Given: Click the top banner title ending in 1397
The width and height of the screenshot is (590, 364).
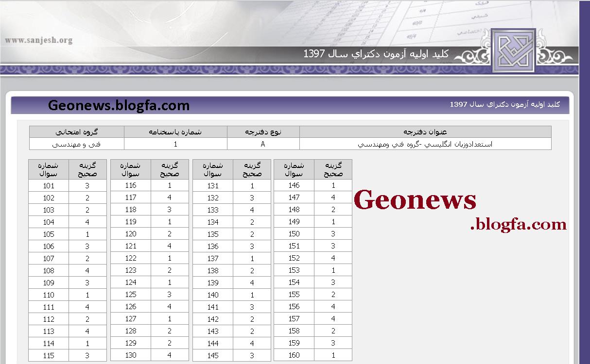Looking at the screenshot, I should click(376, 53).
